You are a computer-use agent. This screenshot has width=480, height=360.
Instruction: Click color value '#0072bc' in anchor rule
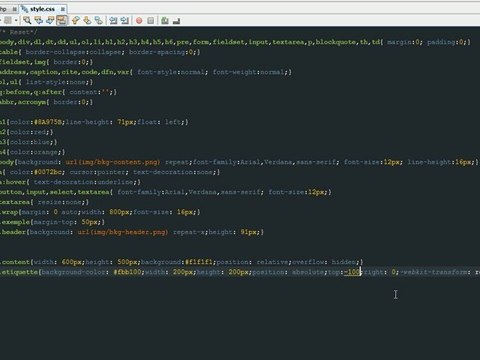pos(49,172)
